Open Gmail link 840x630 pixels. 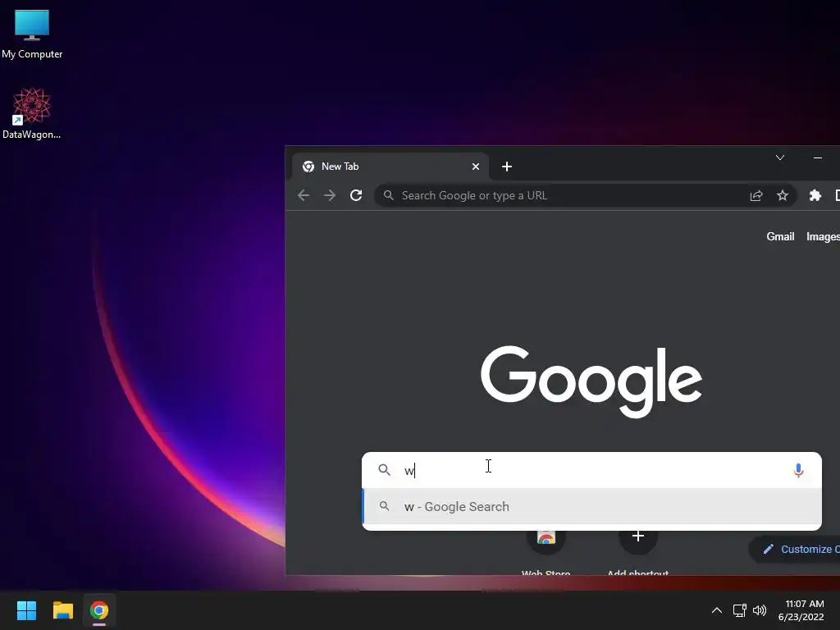(x=780, y=236)
